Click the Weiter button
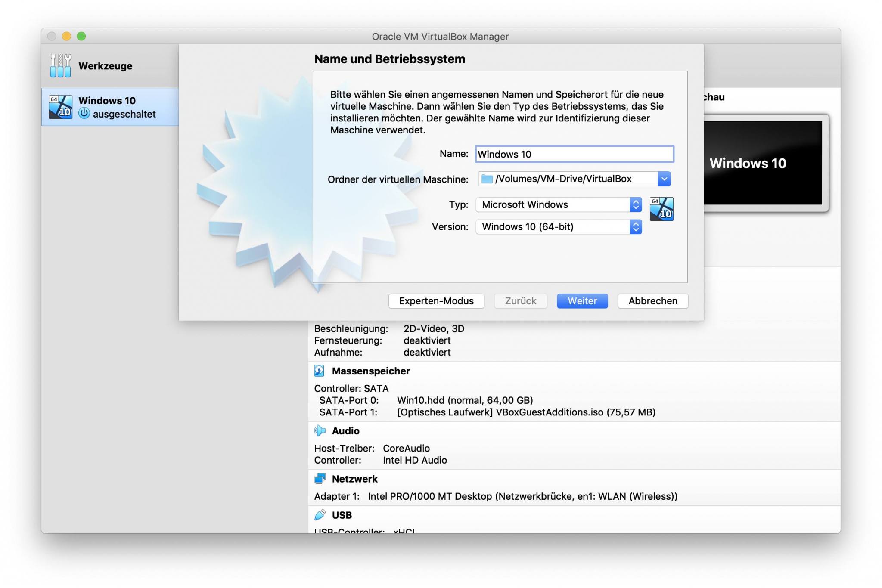The width and height of the screenshot is (882, 588). (x=582, y=301)
